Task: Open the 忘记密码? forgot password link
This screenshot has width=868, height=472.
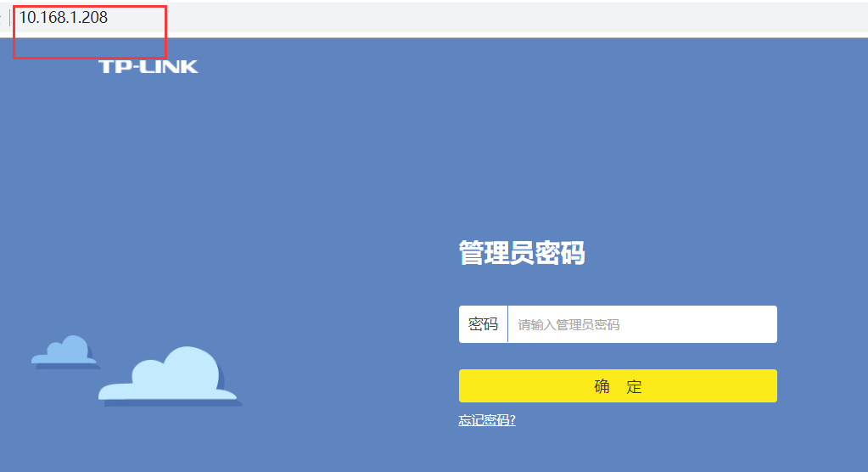Action: pos(487,420)
